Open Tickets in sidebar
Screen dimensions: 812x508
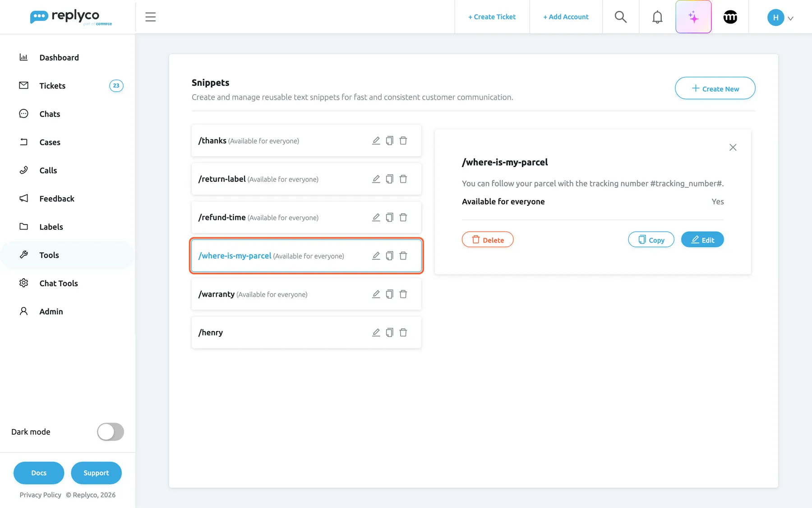52,86
